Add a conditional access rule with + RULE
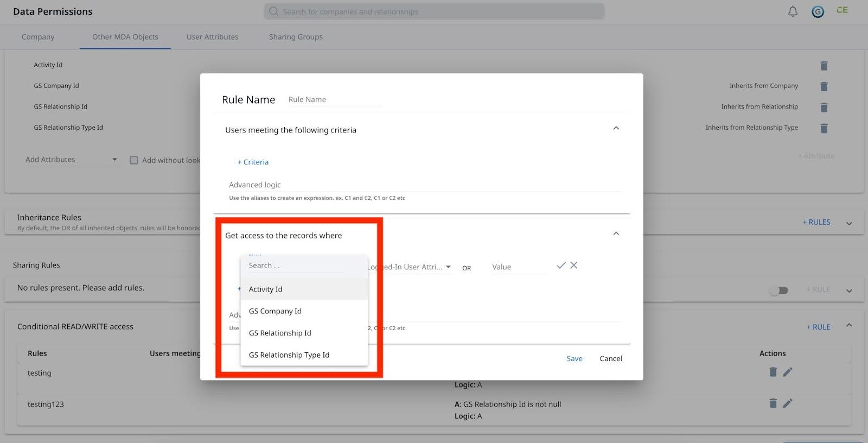The height and width of the screenshot is (443, 868). 819,327
